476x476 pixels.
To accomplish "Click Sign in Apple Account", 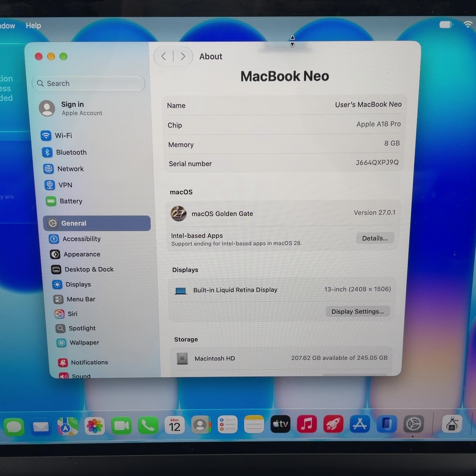I will (71, 108).
